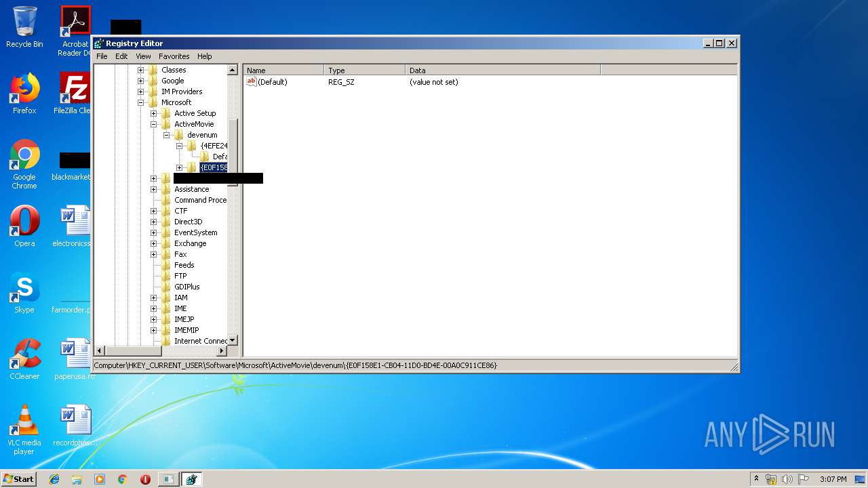This screenshot has height=488, width=868.
Task: Select the Active Setup key
Action: click(195, 113)
